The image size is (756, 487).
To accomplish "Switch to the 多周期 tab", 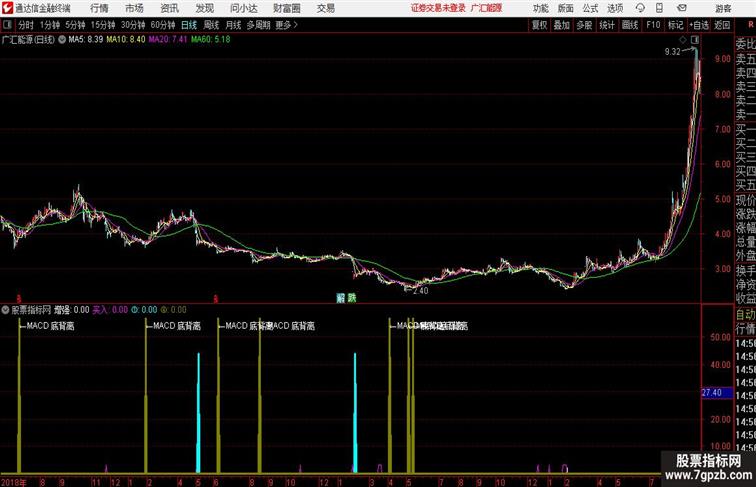I will click(258, 25).
